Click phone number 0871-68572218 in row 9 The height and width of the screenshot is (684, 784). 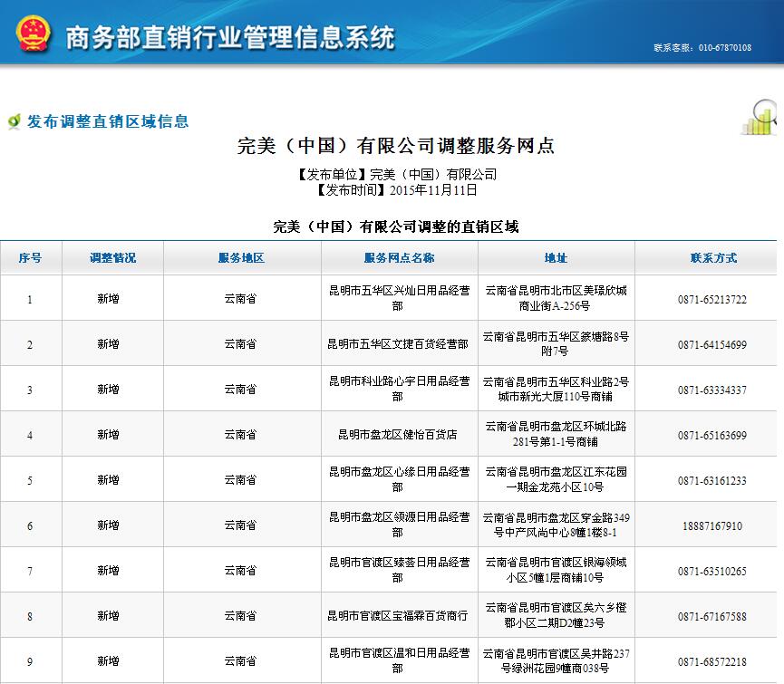712,661
